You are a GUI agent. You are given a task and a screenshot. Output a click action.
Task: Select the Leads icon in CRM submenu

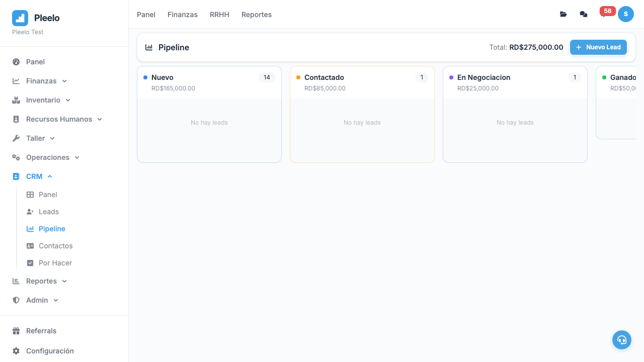[x=30, y=212]
